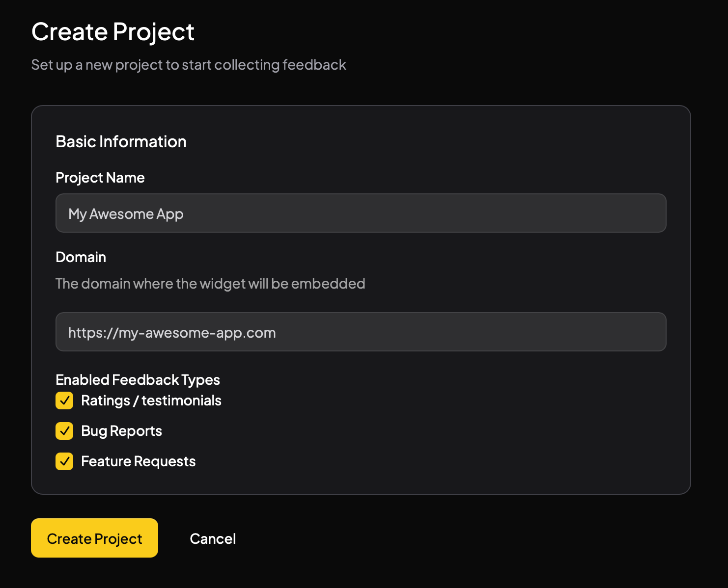Click inside the Project Name input field
This screenshot has width=728, height=588.
(x=361, y=213)
